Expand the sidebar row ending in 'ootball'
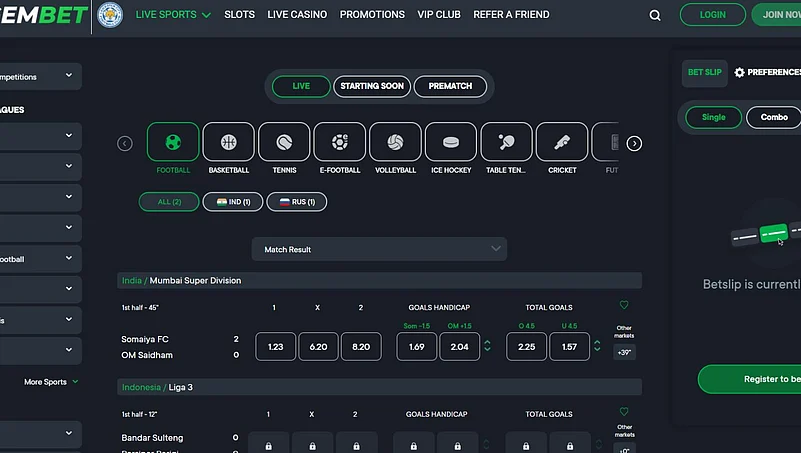This screenshot has height=453, width=801. pos(41,258)
